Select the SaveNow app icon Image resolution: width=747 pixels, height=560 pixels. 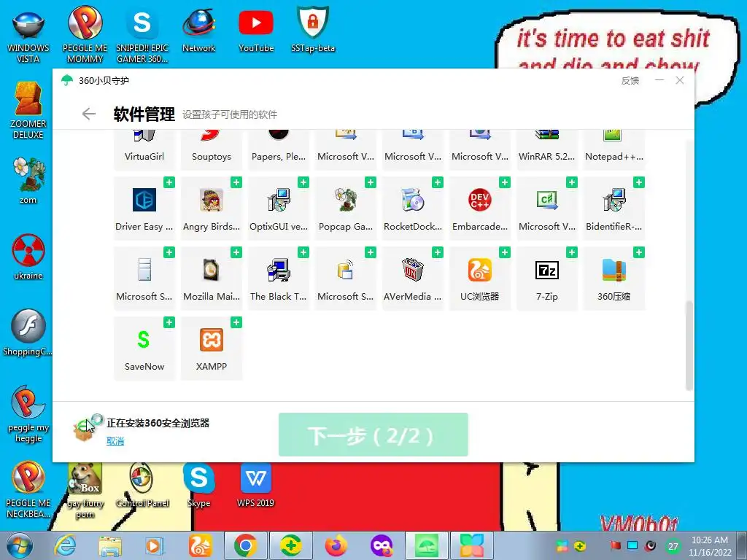pyautogui.click(x=144, y=340)
